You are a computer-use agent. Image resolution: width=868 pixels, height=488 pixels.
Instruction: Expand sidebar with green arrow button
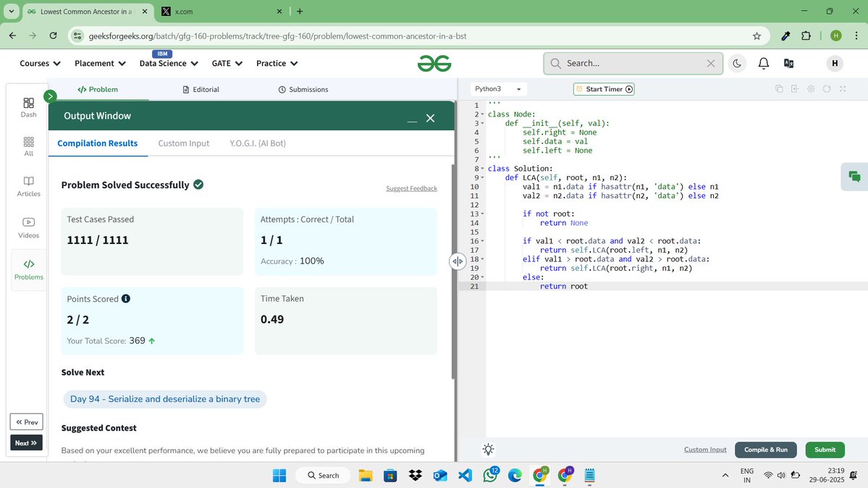tap(50, 96)
